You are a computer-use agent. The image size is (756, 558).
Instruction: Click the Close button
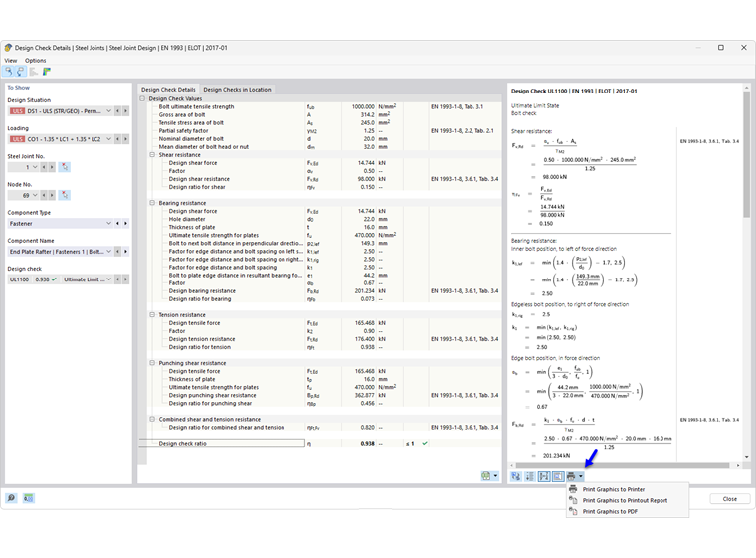coord(729,499)
